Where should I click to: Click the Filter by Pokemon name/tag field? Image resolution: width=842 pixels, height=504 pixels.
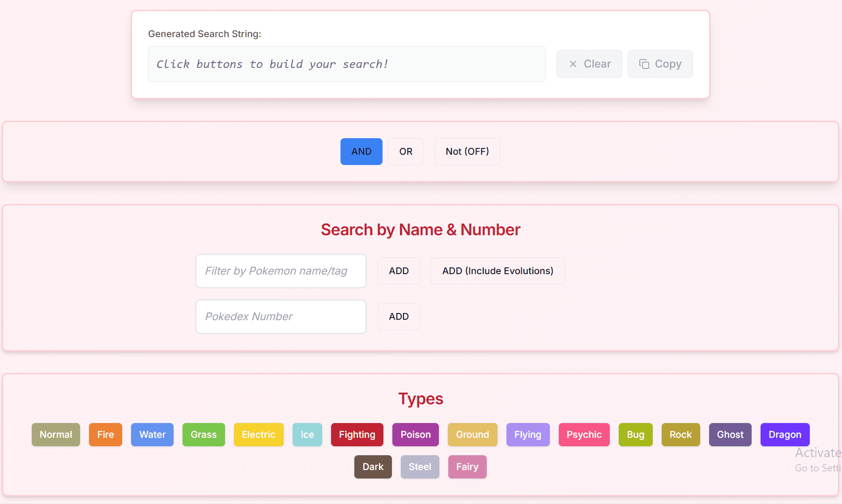(x=281, y=271)
